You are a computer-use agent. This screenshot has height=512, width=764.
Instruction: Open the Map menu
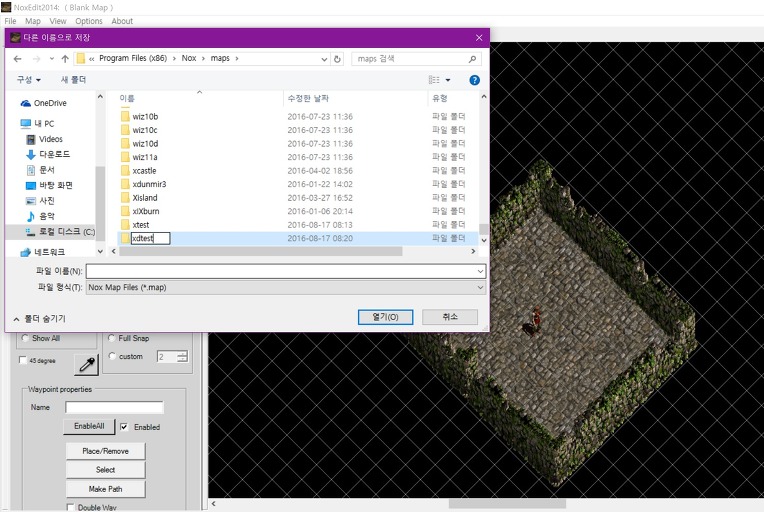[33, 21]
